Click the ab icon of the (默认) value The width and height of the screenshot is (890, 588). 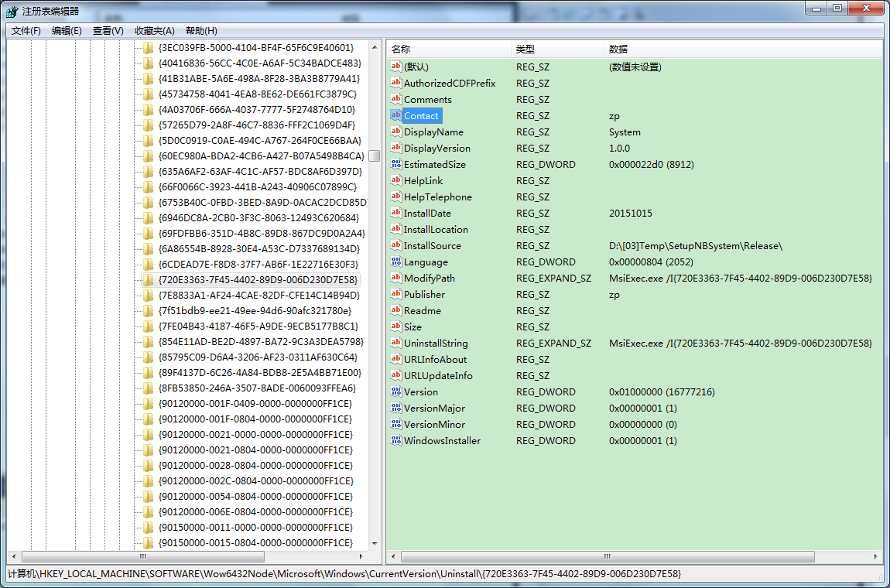(396, 67)
